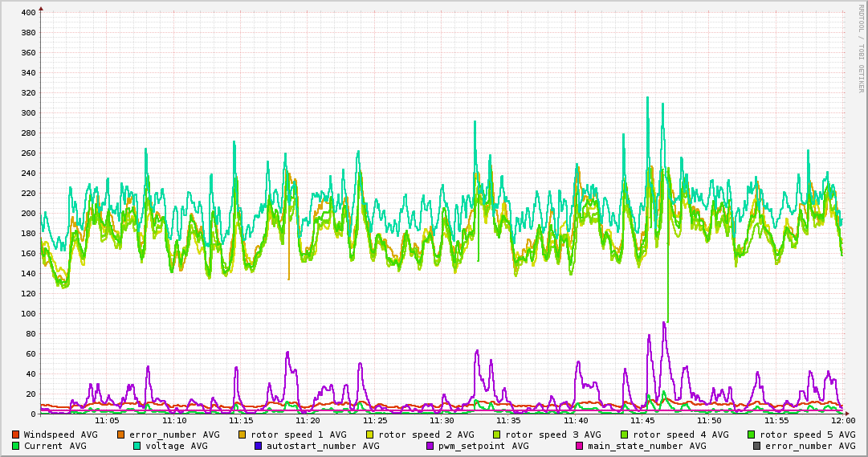This screenshot has height=457, width=868.
Task: Select the pwm_setpoint AVG legend label
Action: [x=483, y=446]
